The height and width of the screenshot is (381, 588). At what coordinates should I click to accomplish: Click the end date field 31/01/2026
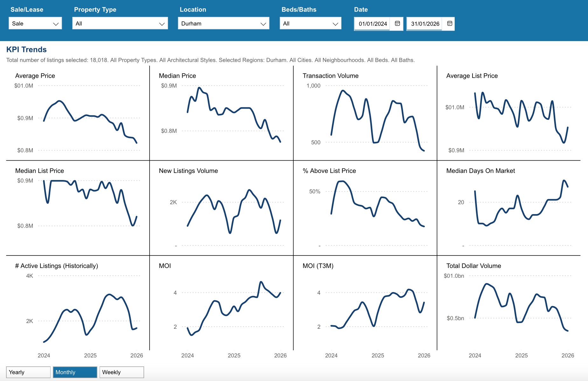coord(424,24)
